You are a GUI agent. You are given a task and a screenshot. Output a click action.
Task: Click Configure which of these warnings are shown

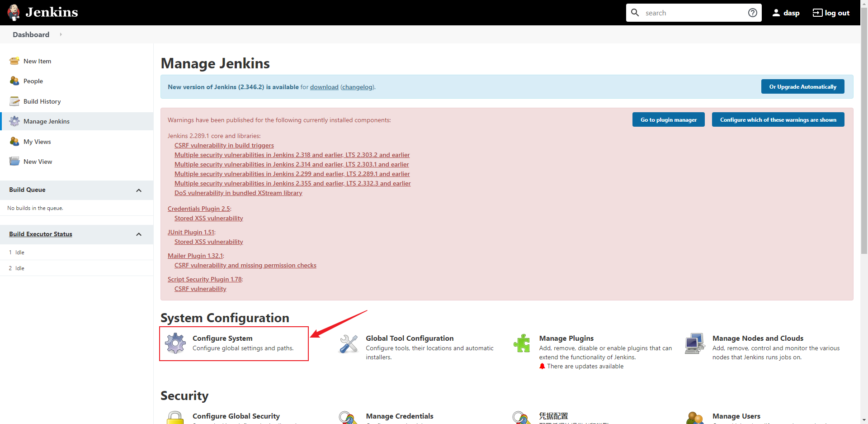click(x=778, y=119)
